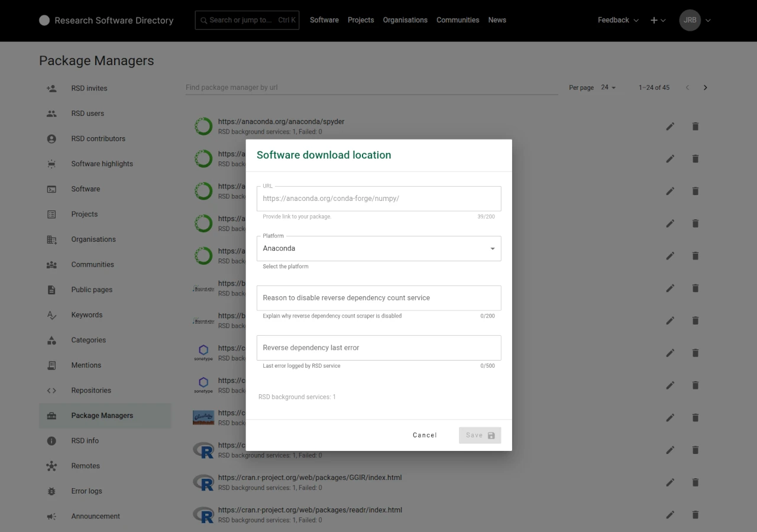Screen dimensions: 757x532
Task: Click the RSD invites person-add icon
Action: click(x=51, y=88)
